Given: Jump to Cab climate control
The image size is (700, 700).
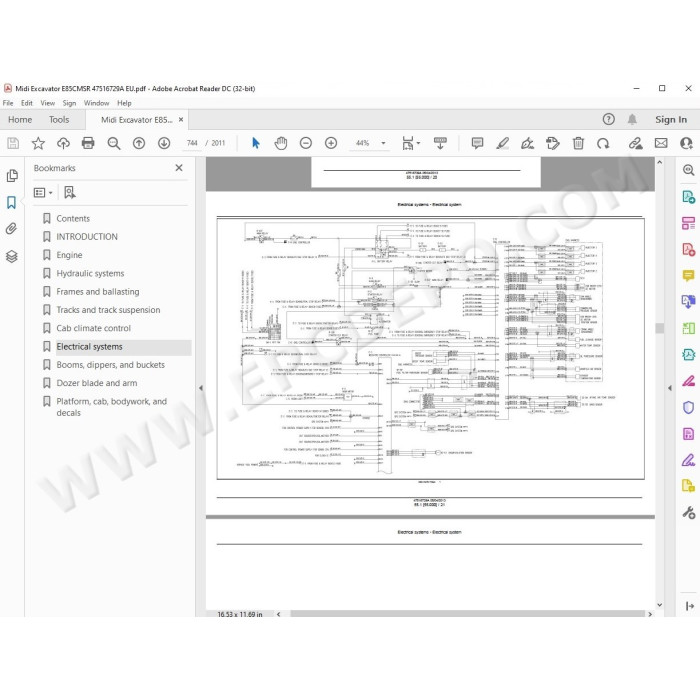Looking at the screenshot, I should (x=93, y=328).
